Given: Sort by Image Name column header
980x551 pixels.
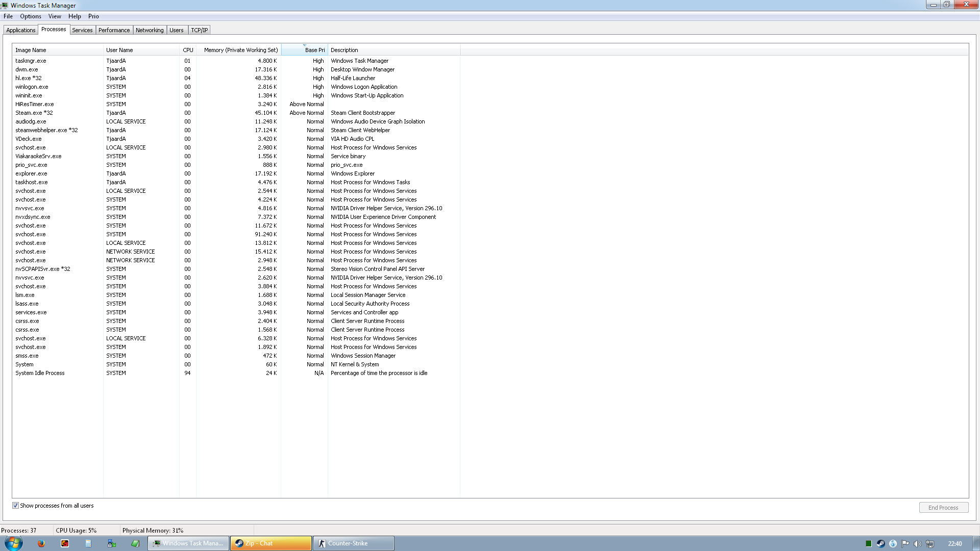Looking at the screenshot, I should (x=58, y=50).
